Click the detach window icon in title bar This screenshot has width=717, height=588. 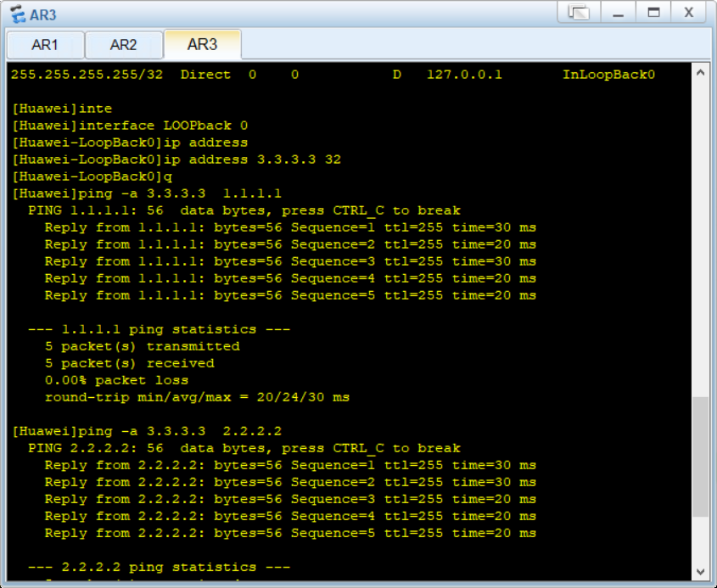(x=579, y=13)
